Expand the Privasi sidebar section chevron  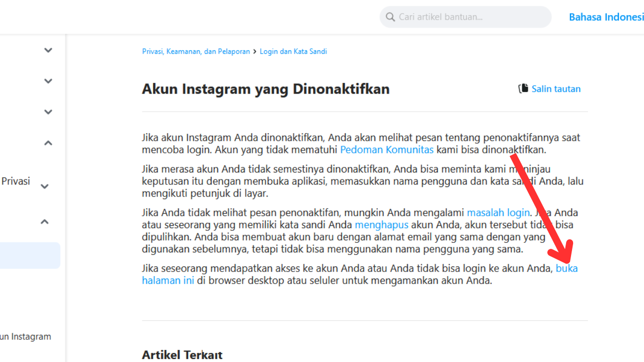point(44,187)
